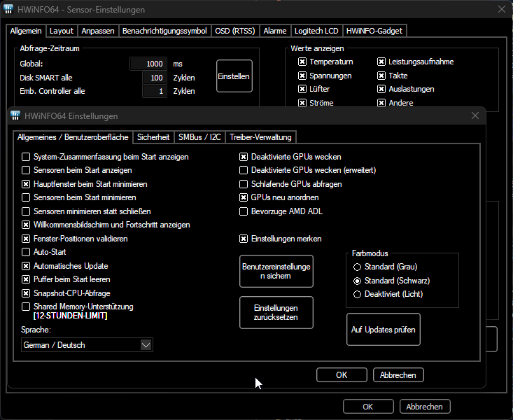Click OK in Sensor-Einstellungen window
The width and height of the screenshot is (513, 420).
[368, 407]
